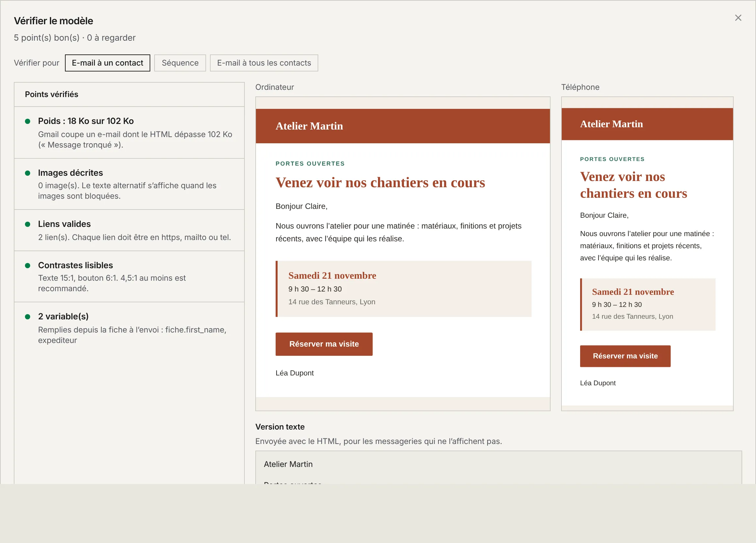Select the E-mail à un contact option
The height and width of the screenshot is (543, 756).
pyautogui.click(x=107, y=63)
